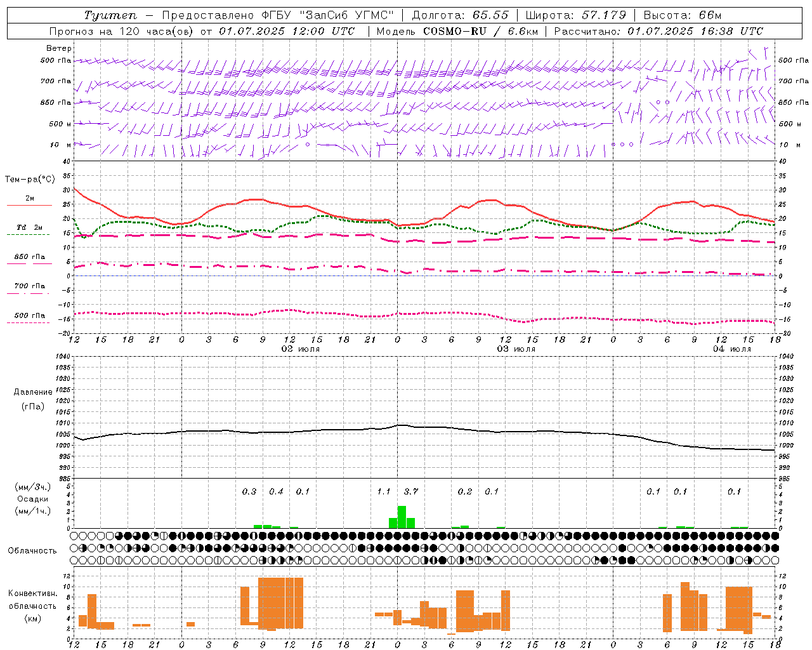The image size is (812, 650).
Task: Click the "Tyumen" station title
Action: (x=110, y=15)
